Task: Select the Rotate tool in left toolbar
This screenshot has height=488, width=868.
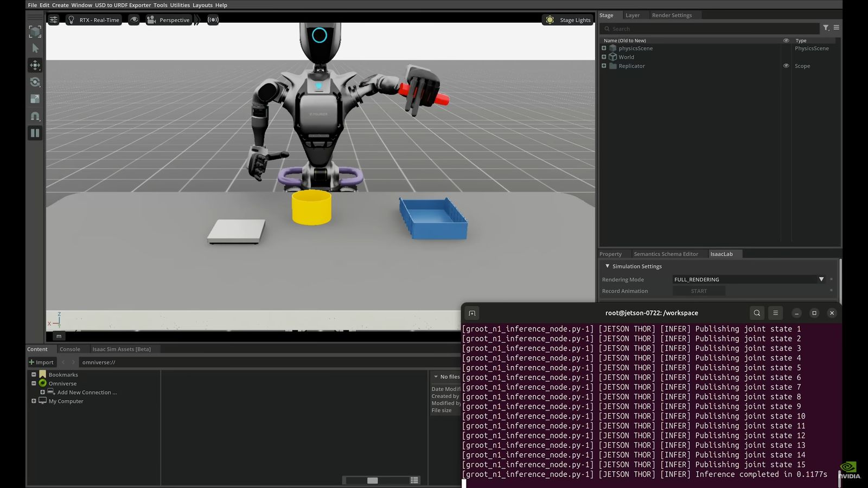Action: click(35, 82)
